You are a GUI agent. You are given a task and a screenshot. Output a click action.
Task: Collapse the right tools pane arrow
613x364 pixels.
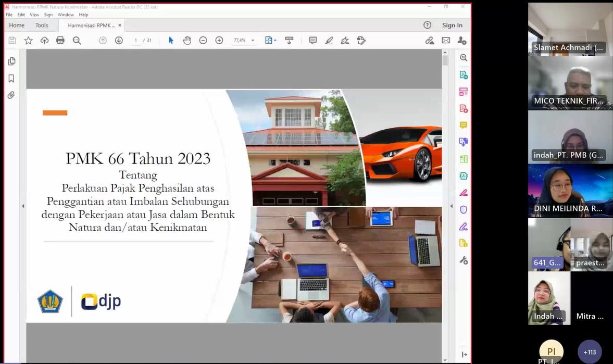pos(452,206)
